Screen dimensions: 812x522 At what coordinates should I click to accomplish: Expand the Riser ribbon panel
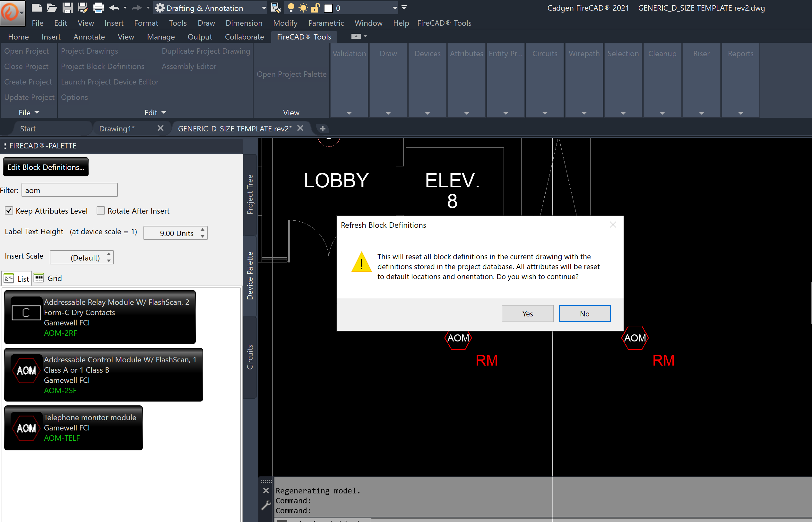(x=701, y=113)
